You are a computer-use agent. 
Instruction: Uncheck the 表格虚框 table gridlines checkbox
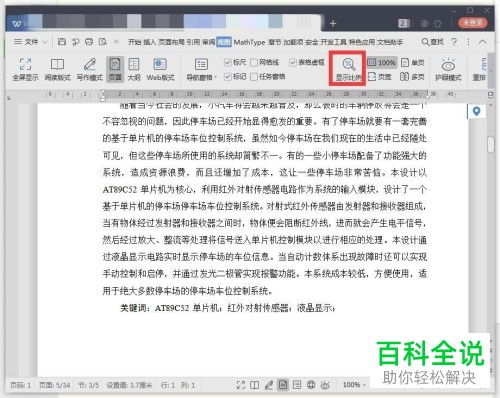[x=293, y=62]
